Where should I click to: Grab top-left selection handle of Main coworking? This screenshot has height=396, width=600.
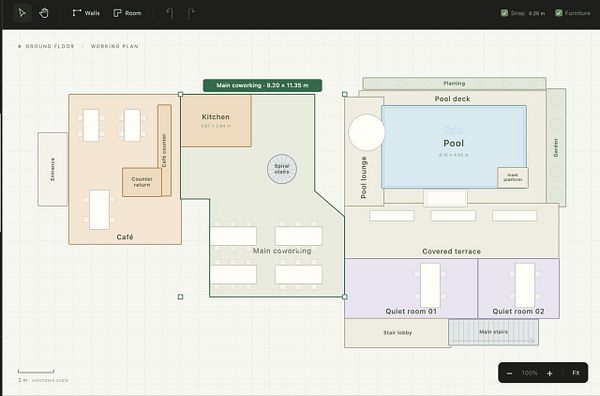click(x=181, y=94)
